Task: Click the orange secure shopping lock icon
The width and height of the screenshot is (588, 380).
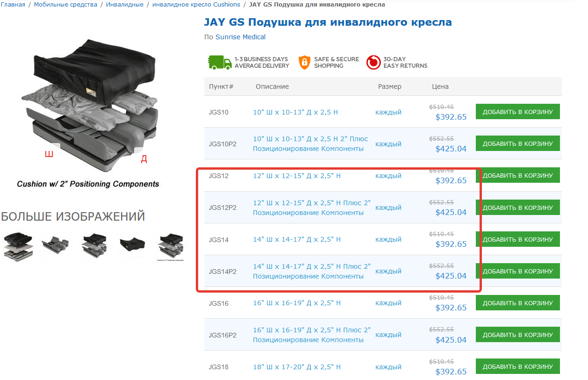Action: 304,62
